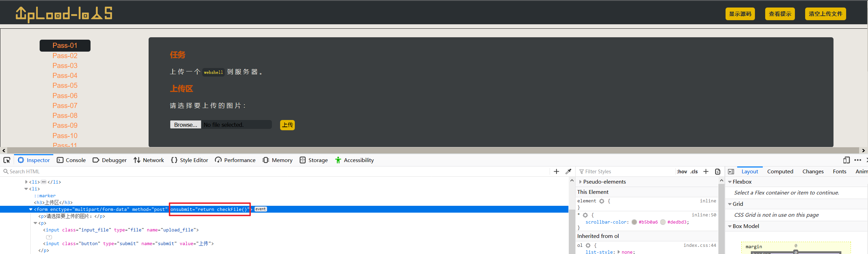The width and height of the screenshot is (868, 254).
Task: Click horizontal scrollbar right arrow on page
Action: point(864,150)
